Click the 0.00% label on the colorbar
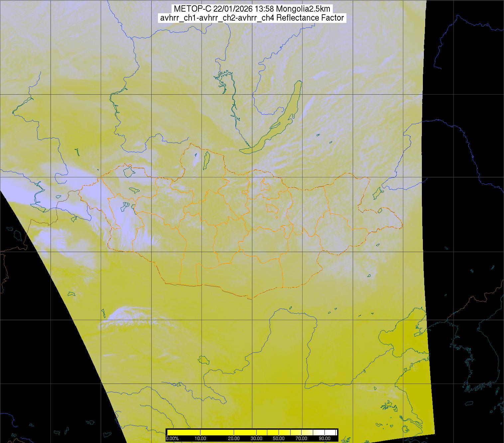The width and height of the screenshot is (504, 443). [172, 439]
